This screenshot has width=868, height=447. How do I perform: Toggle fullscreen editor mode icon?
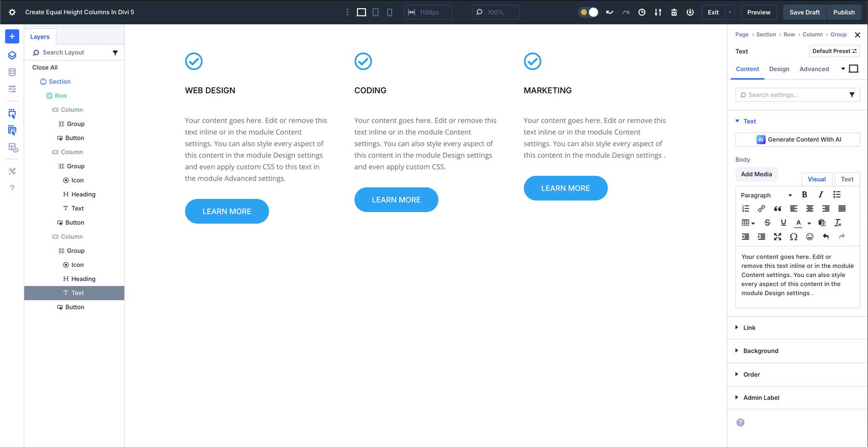pos(777,237)
